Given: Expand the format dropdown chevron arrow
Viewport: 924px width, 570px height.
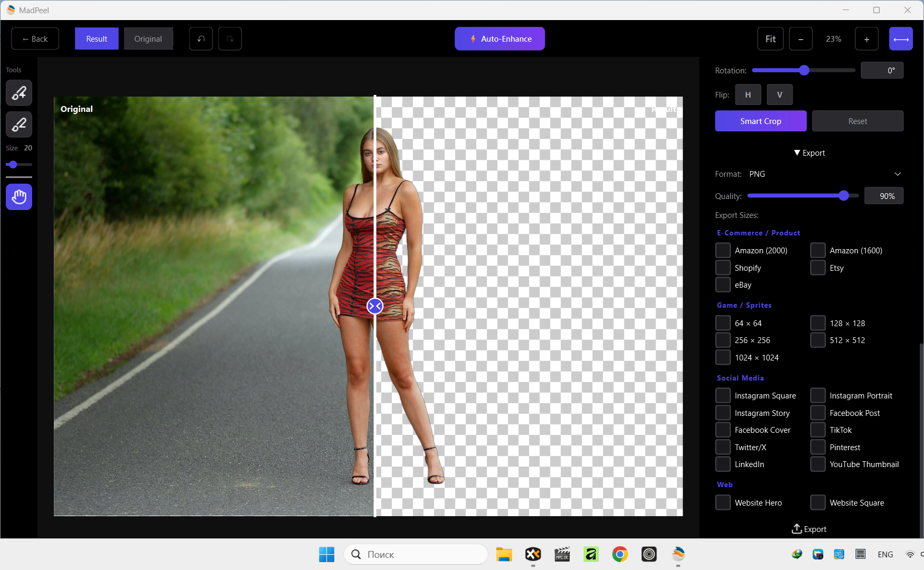Looking at the screenshot, I should coord(898,174).
